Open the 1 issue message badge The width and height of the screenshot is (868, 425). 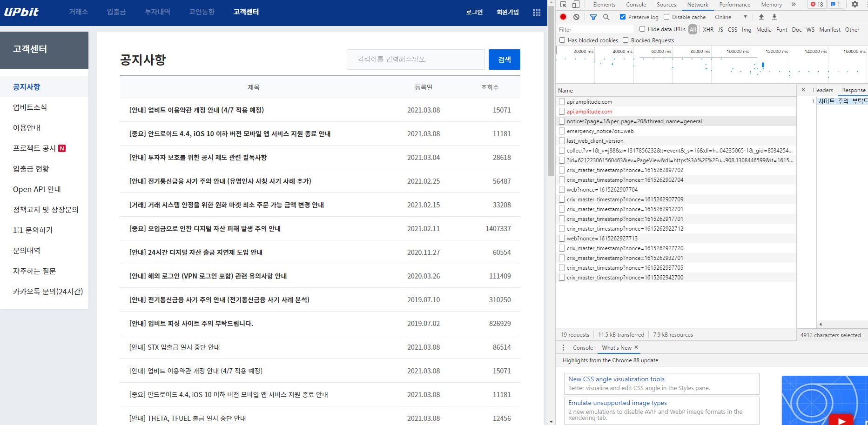click(835, 4)
